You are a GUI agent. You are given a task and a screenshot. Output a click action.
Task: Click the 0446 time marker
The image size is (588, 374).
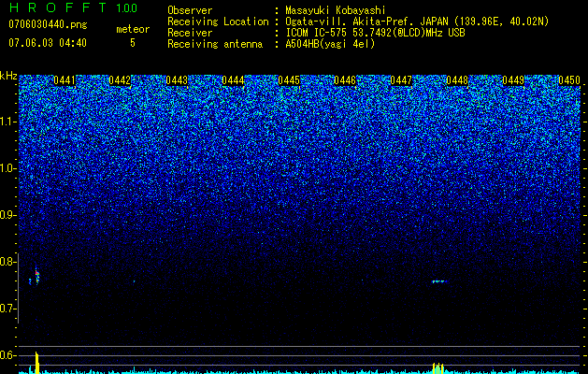pyautogui.click(x=345, y=80)
